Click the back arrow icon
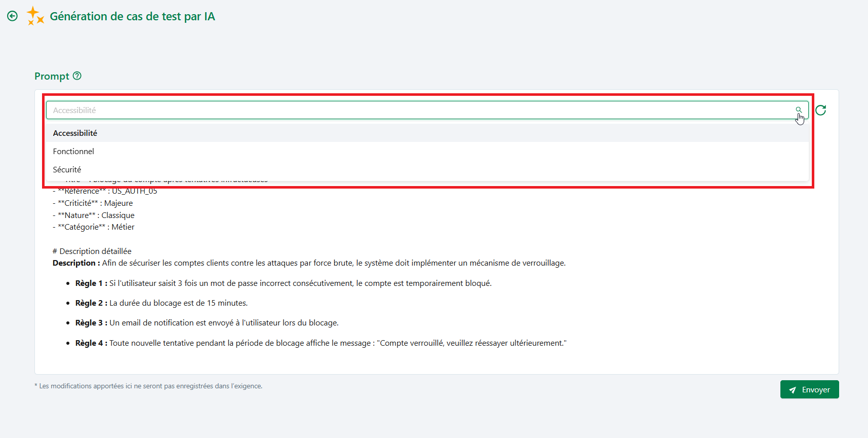The width and height of the screenshot is (868, 438). [x=13, y=16]
